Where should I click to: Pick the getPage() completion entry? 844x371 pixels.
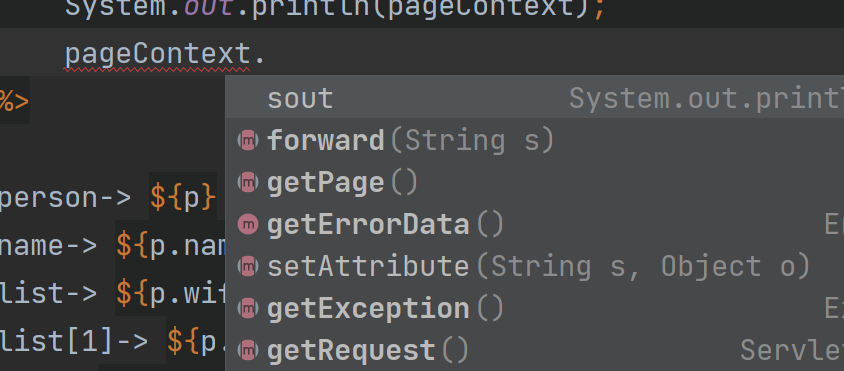pos(534,183)
